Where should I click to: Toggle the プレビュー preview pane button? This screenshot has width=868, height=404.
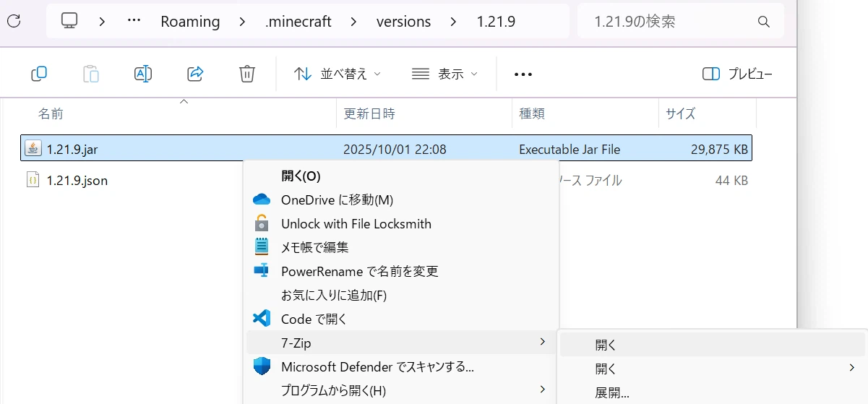[737, 74]
